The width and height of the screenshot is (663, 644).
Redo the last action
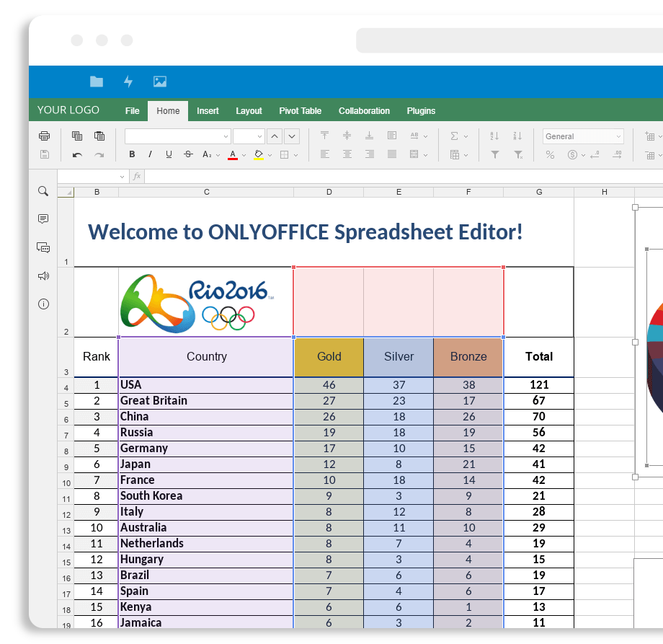coord(99,155)
